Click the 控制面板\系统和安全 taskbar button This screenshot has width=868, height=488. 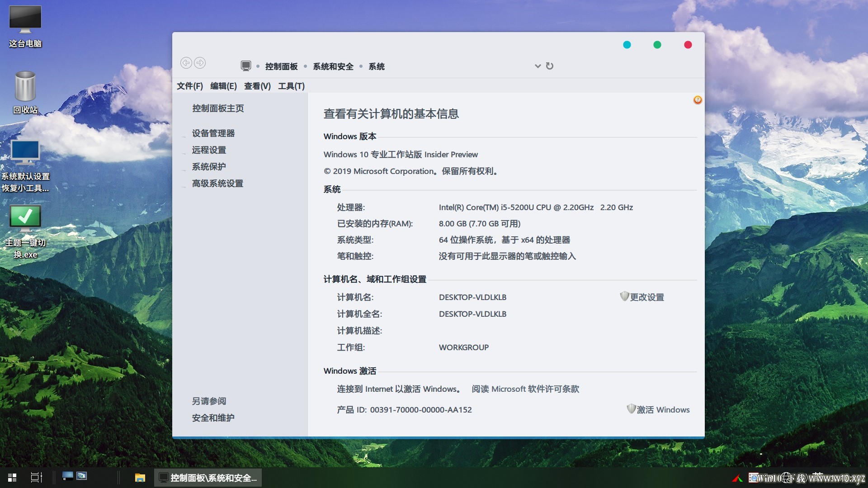pyautogui.click(x=208, y=478)
